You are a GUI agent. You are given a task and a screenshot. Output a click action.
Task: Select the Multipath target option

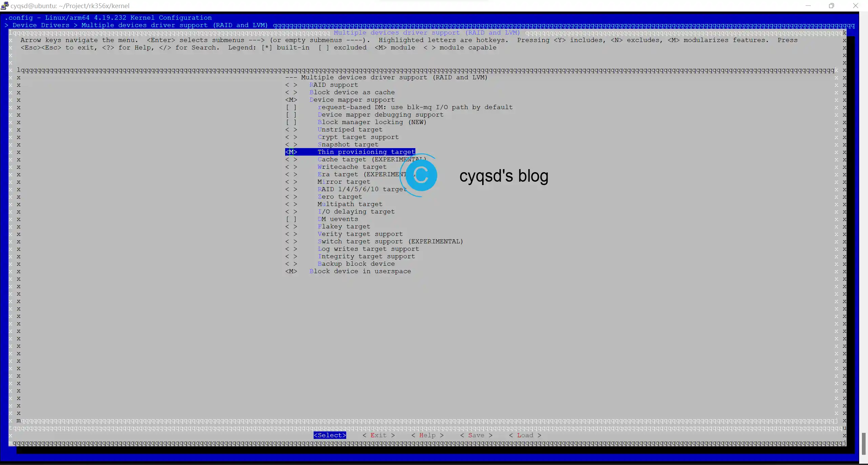click(334, 204)
